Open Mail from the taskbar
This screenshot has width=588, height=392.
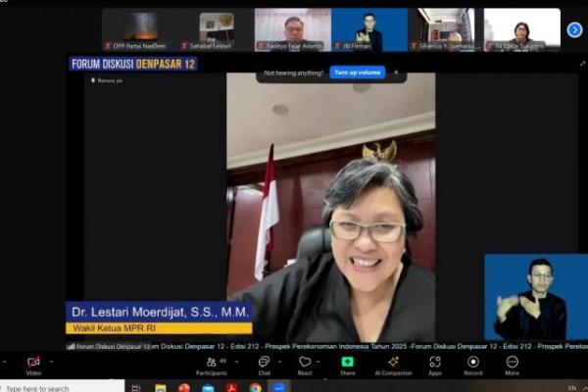pyautogui.click(x=208, y=388)
